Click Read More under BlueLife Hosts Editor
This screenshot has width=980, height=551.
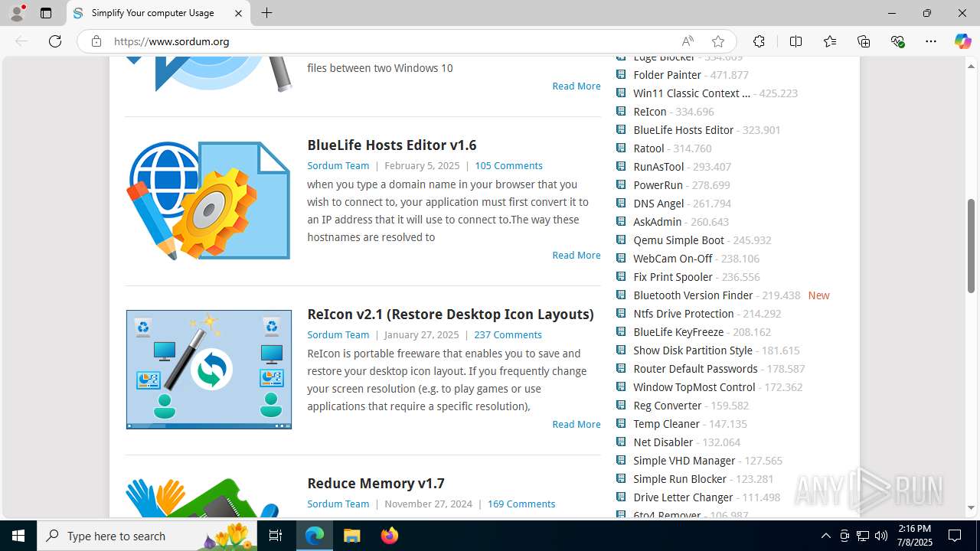pos(577,255)
